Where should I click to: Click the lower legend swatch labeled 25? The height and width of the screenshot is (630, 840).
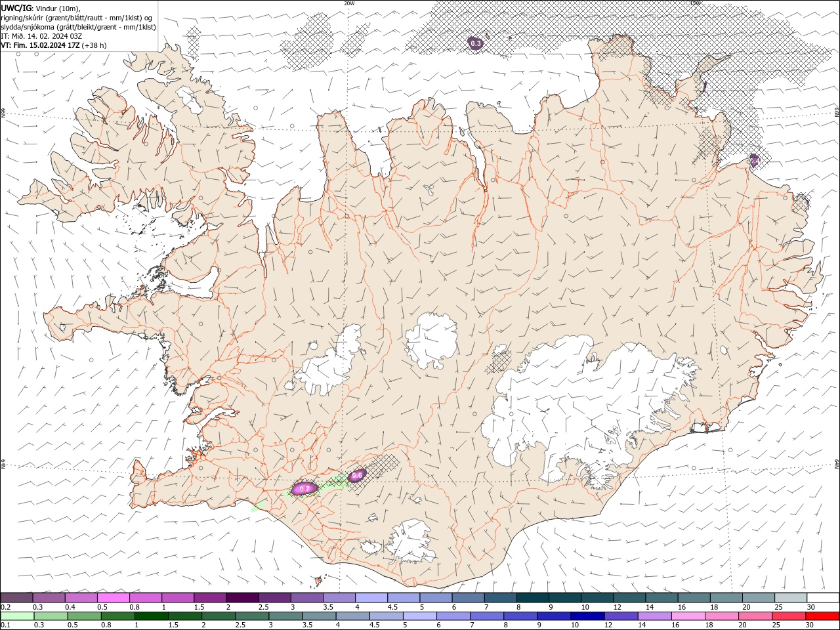pos(789,616)
